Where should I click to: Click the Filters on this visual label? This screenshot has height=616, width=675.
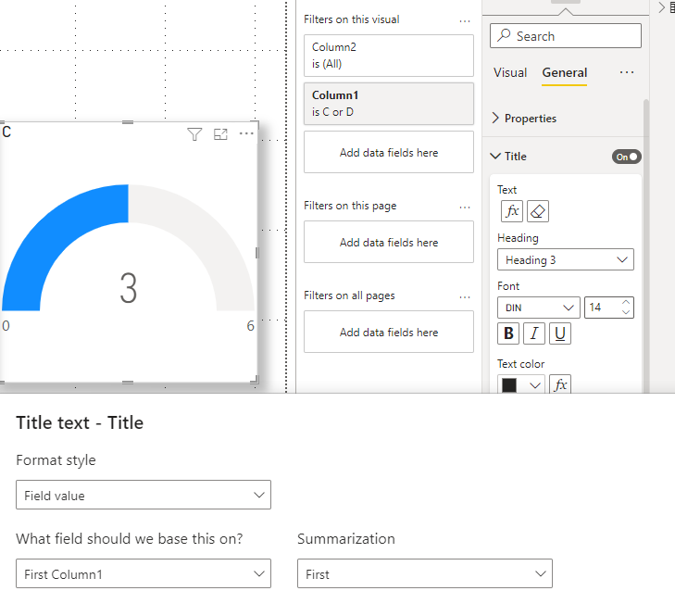click(x=351, y=19)
